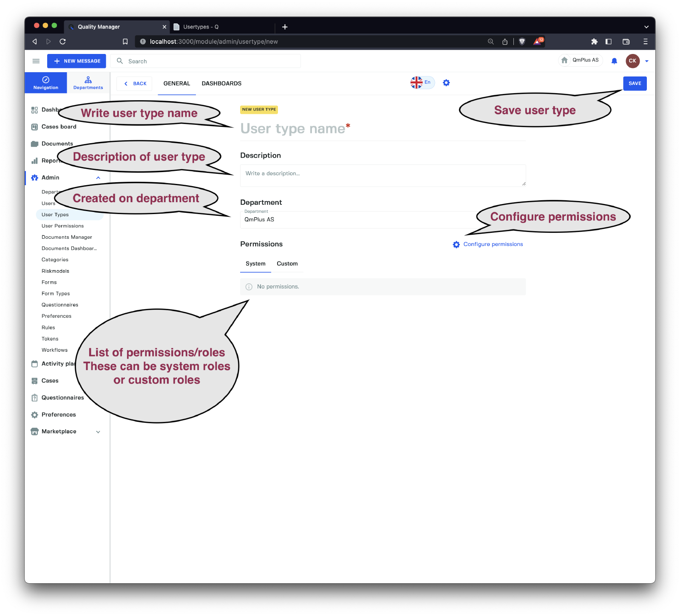The image size is (680, 616).
Task: Select the Custom permissions tab
Action: [x=287, y=264]
